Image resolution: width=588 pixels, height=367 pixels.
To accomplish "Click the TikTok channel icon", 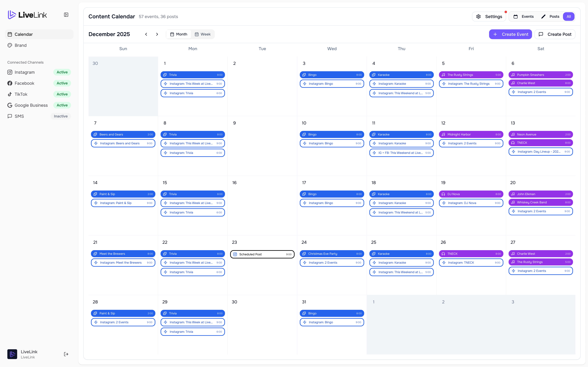I will click(x=10, y=94).
